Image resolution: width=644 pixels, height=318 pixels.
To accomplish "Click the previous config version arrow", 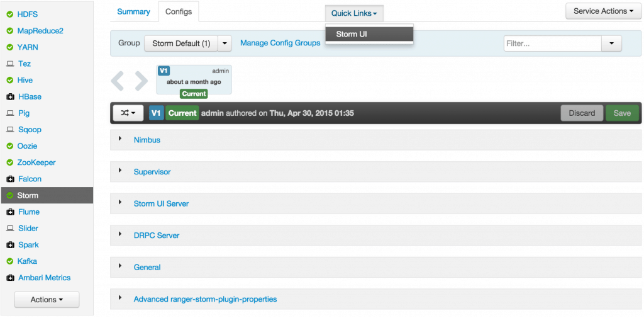I will (x=118, y=81).
